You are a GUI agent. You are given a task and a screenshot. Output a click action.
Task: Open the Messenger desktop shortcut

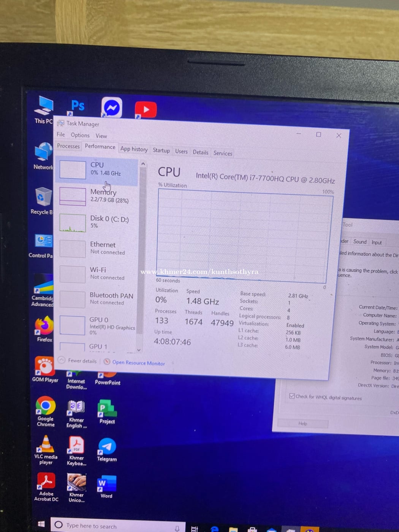[112, 108]
